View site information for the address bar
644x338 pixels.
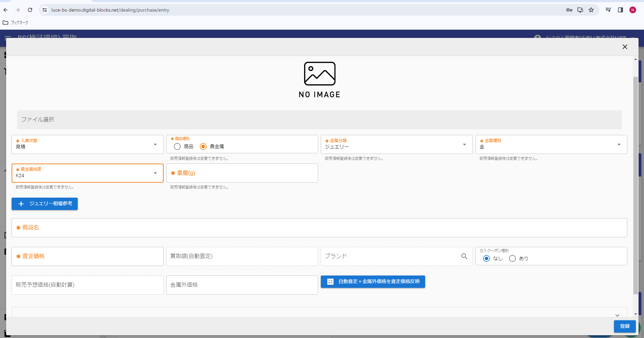pos(45,10)
